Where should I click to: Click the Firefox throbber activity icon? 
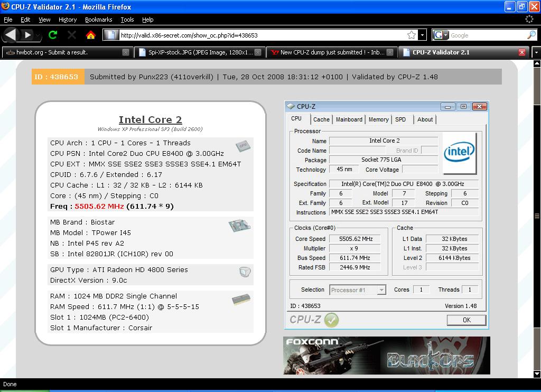point(529,20)
